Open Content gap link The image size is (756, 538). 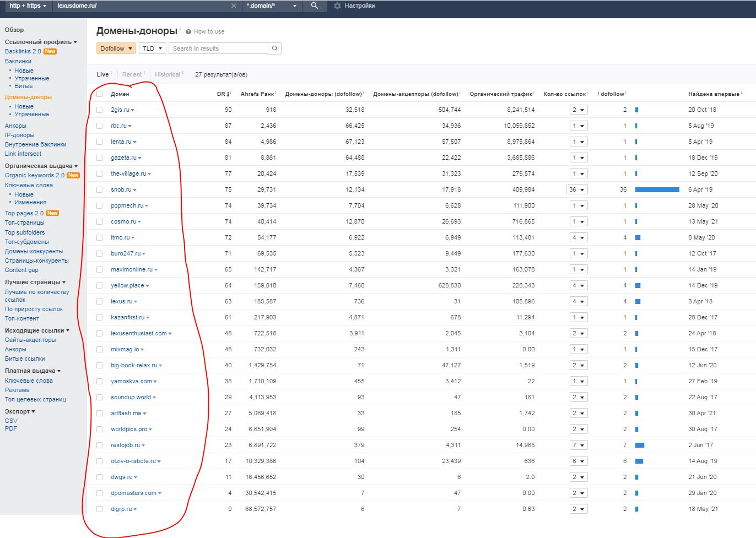(21, 270)
